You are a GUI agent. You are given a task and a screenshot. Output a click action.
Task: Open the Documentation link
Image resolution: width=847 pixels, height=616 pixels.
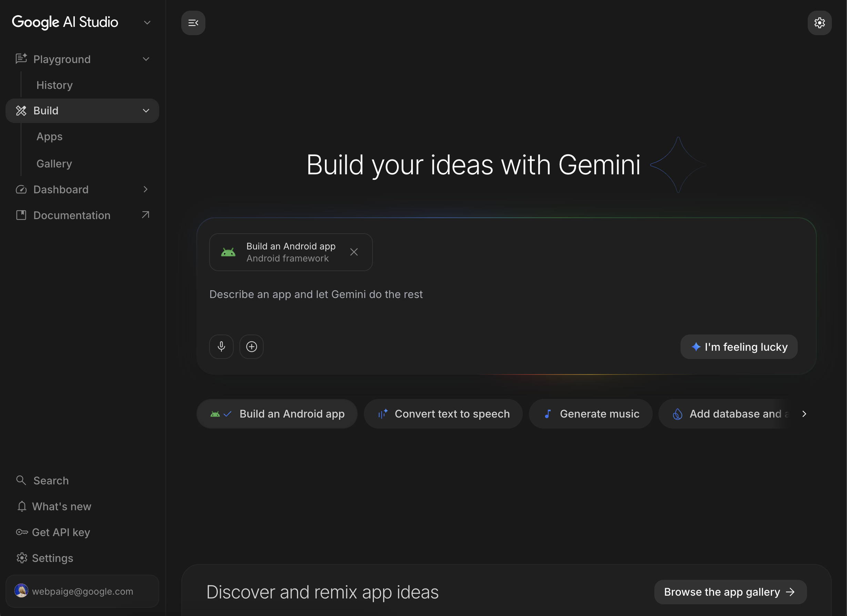[x=82, y=215]
